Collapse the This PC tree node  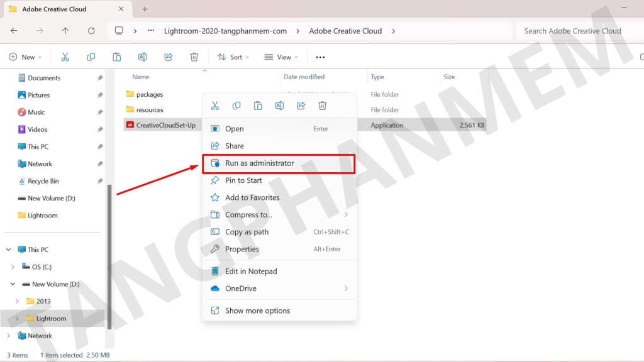[8, 250]
